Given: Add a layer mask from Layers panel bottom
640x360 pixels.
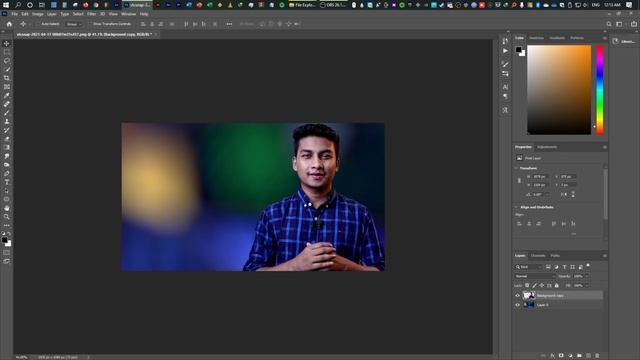Looking at the screenshot, I should coord(561,356).
